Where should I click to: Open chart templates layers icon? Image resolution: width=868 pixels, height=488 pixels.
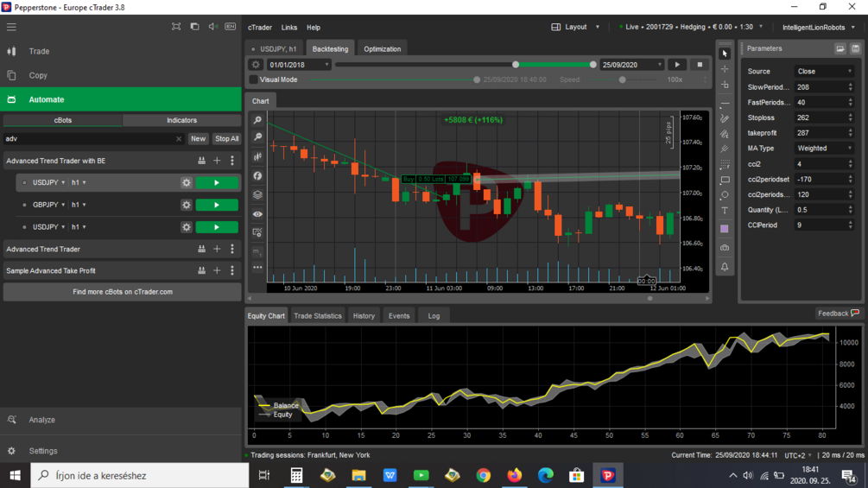point(257,194)
